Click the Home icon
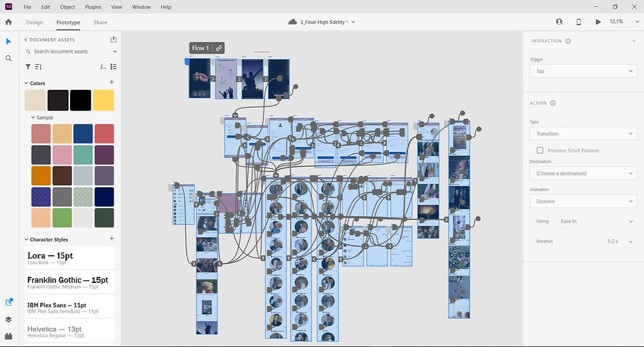 point(9,22)
